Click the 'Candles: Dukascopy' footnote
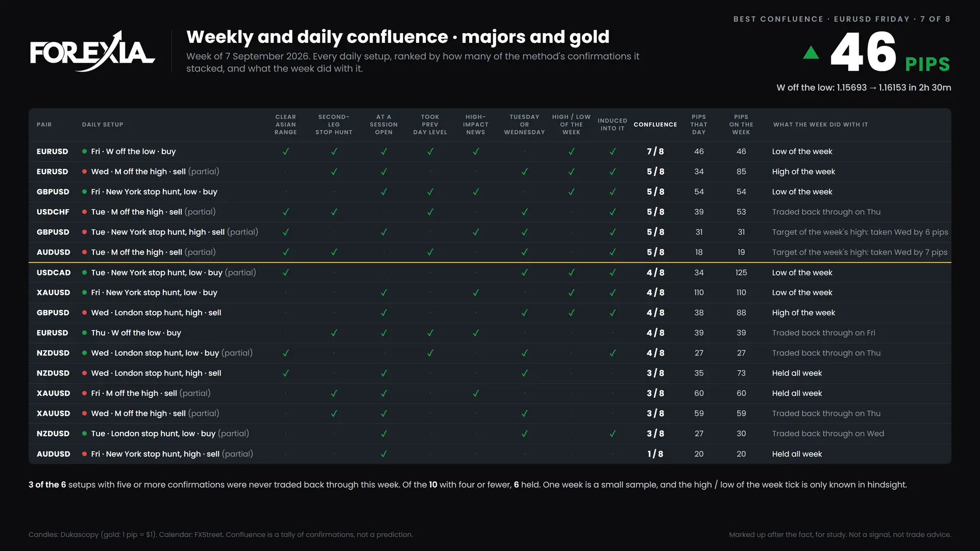The width and height of the screenshot is (980, 551). [x=220, y=535]
